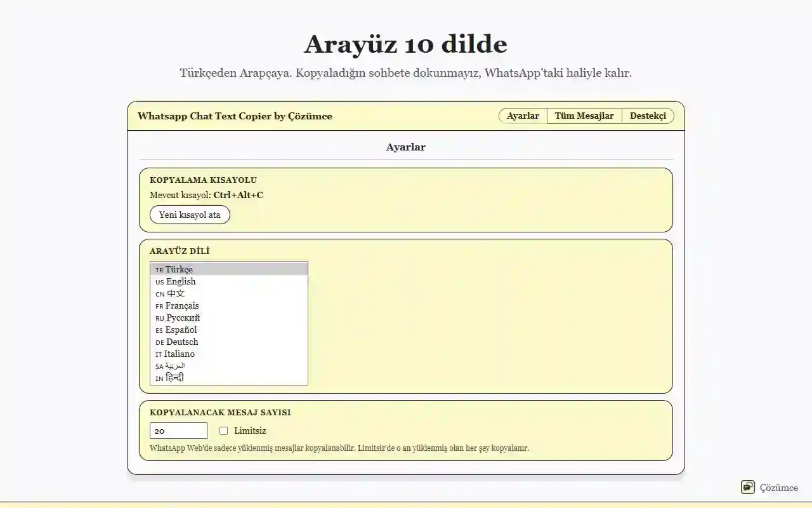Select the Hindi (IN) language option
812x508 pixels.
click(229, 378)
